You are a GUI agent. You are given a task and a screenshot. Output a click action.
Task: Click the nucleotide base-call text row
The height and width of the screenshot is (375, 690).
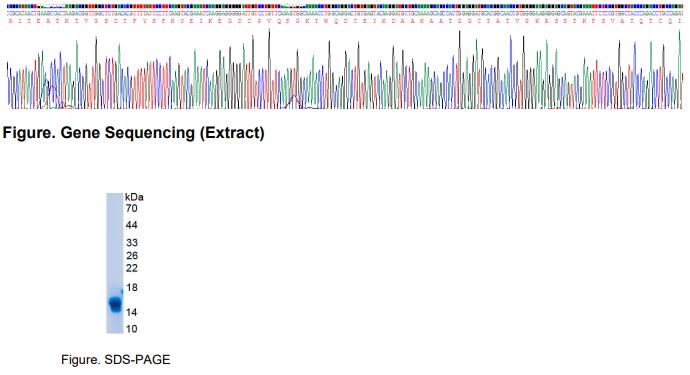tap(345, 14)
